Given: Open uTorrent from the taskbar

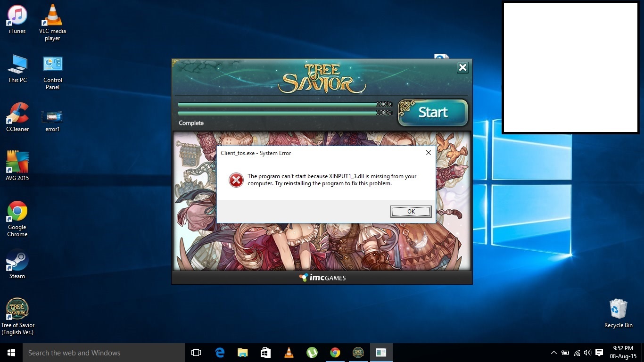Looking at the screenshot, I should [312, 353].
